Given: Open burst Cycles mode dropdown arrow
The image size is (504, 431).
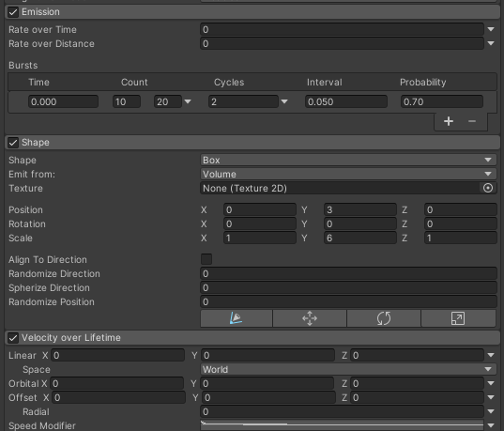Looking at the screenshot, I should tap(284, 101).
